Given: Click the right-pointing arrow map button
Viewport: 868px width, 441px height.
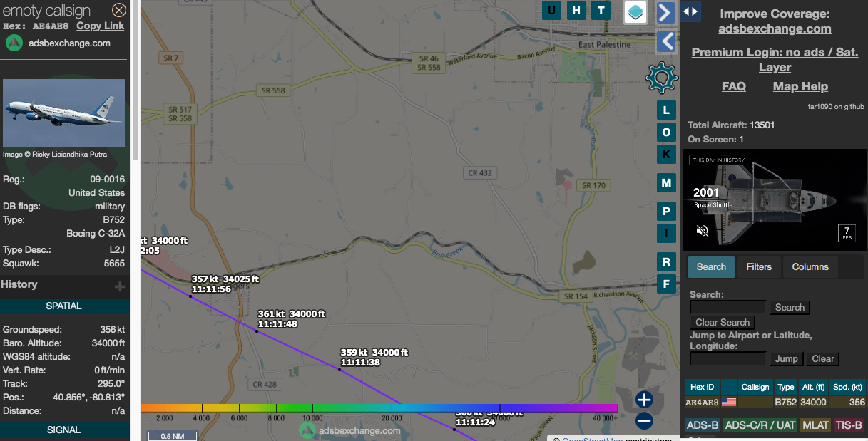Looking at the screenshot, I should [665, 12].
